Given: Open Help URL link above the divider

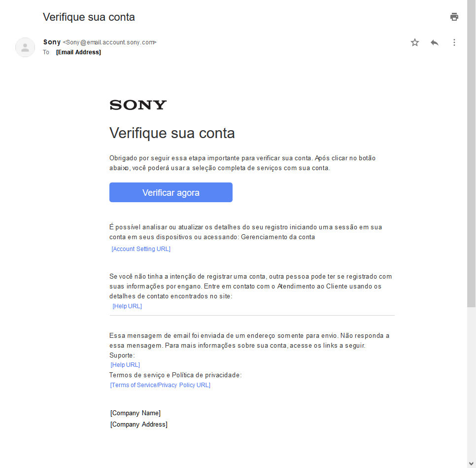Looking at the screenshot, I should point(127,306).
